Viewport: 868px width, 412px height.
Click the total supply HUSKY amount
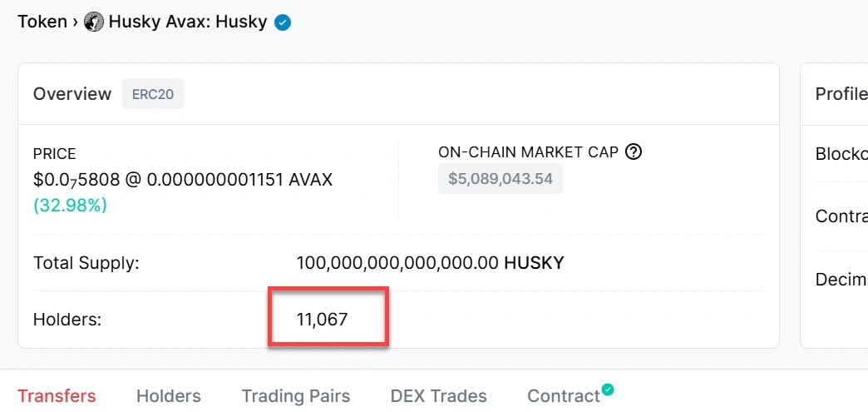(430, 263)
